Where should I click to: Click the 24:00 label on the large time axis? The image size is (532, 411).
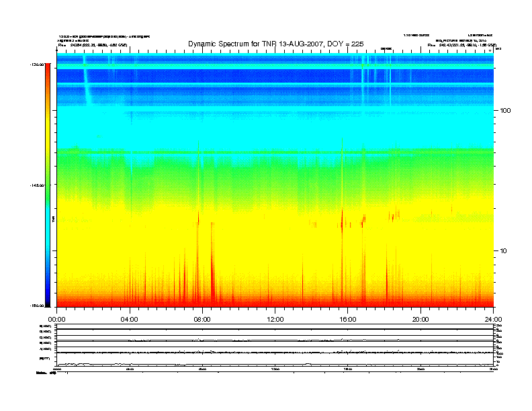pyautogui.click(x=493, y=320)
